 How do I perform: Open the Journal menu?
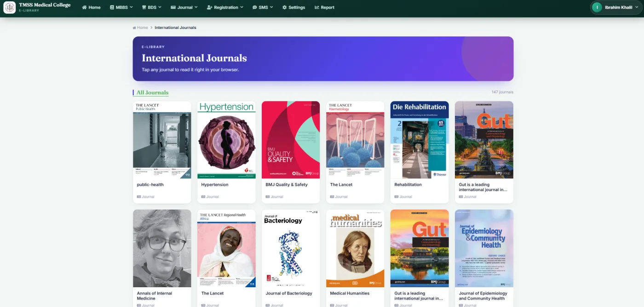click(x=184, y=7)
